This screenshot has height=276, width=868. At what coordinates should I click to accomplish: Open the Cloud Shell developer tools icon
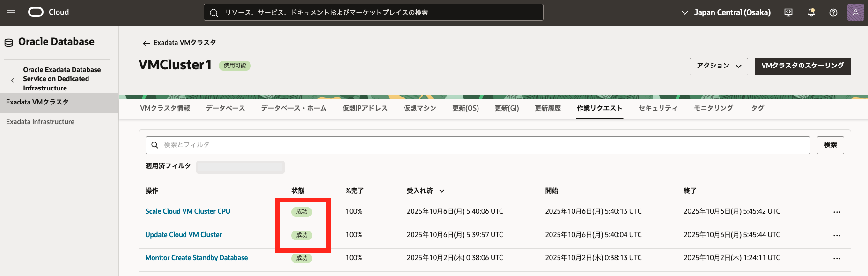click(788, 13)
